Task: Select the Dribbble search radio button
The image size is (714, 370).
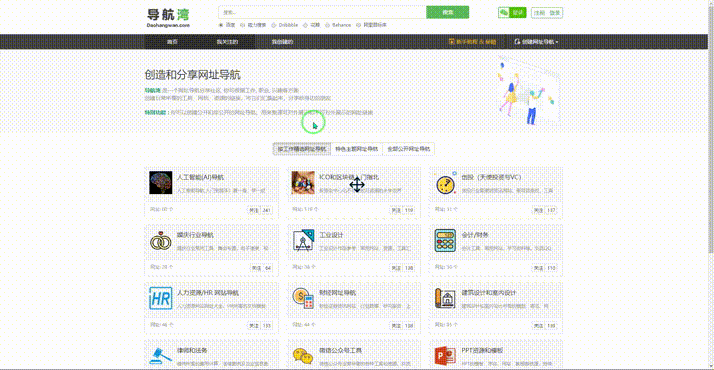Action: [274, 25]
